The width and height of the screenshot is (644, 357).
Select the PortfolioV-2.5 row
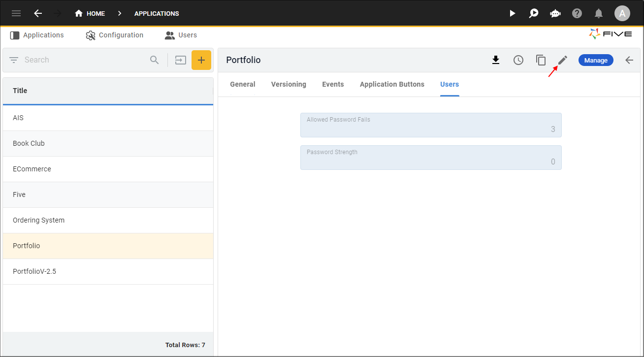pyautogui.click(x=108, y=271)
